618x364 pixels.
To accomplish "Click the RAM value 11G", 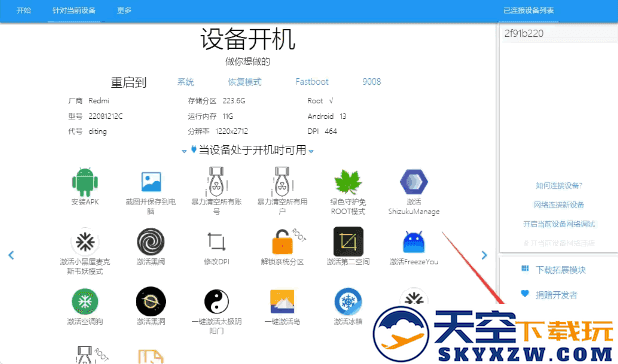I will click(x=228, y=116).
